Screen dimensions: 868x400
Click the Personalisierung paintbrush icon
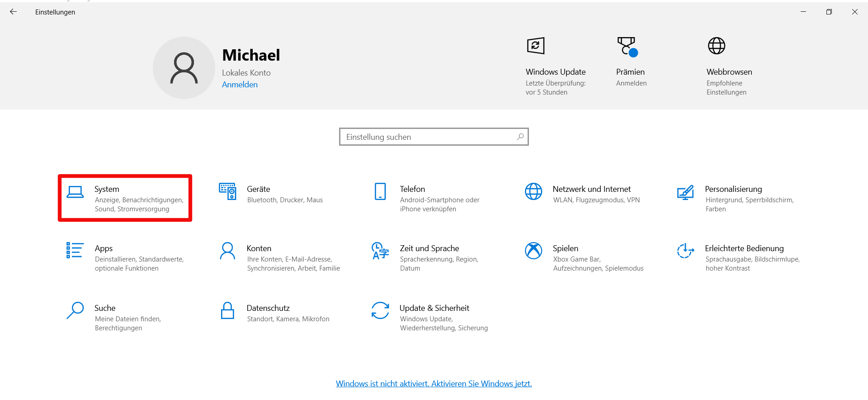pyautogui.click(x=685, y=192)
